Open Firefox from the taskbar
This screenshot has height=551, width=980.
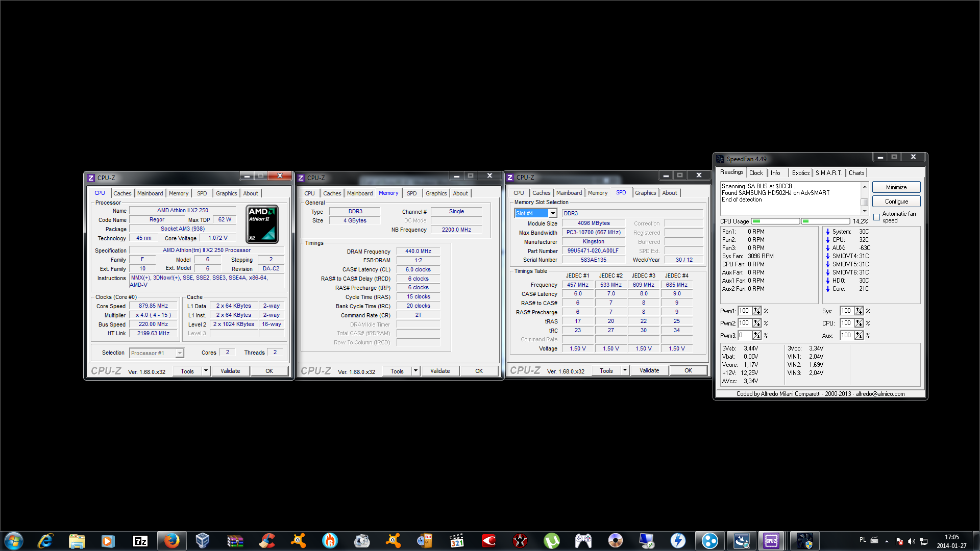coord(171,540)
